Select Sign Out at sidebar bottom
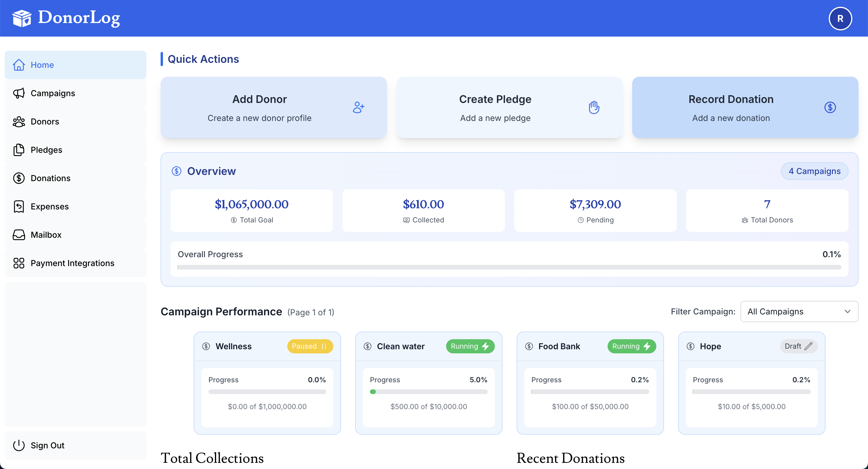Viewport: 868px width, 469px height. [x=47, y=445]
